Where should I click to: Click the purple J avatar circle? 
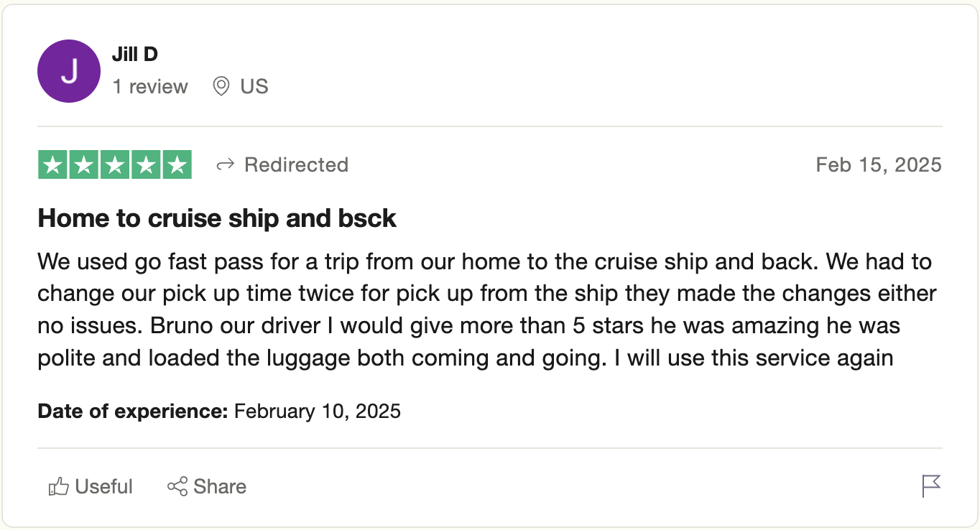(x=68, y=71)
